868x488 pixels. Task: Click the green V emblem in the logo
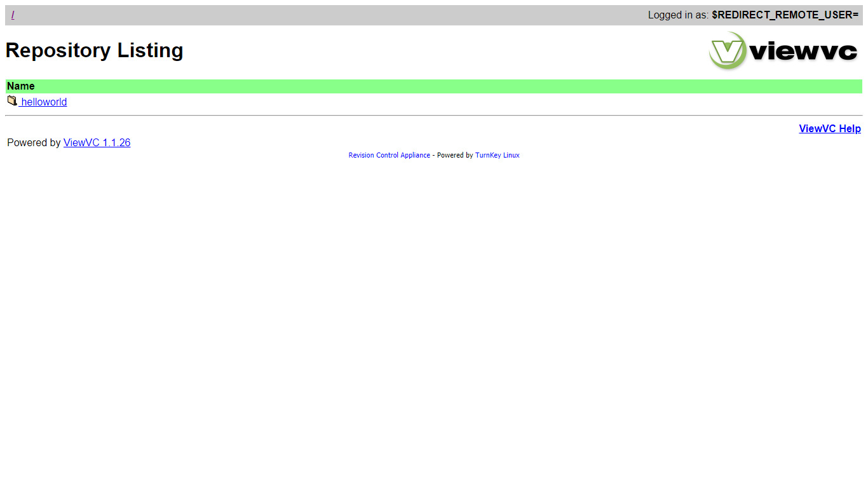pos(728,51)
